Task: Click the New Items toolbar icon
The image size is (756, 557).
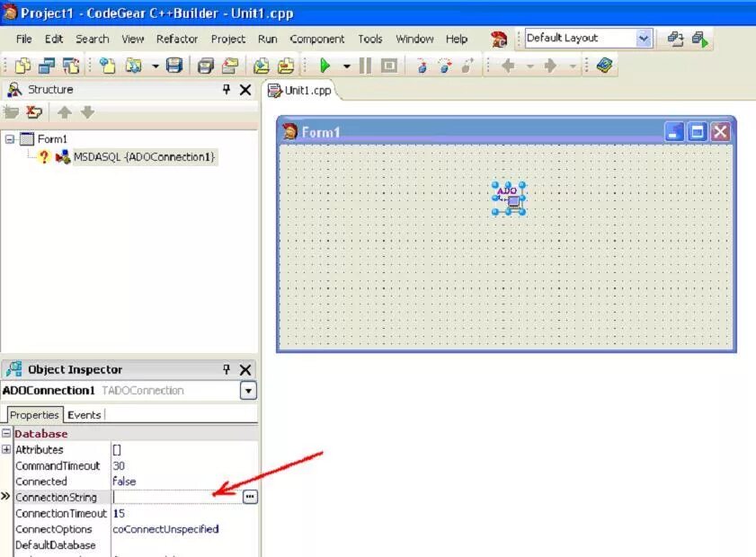Action: (107, 65)
